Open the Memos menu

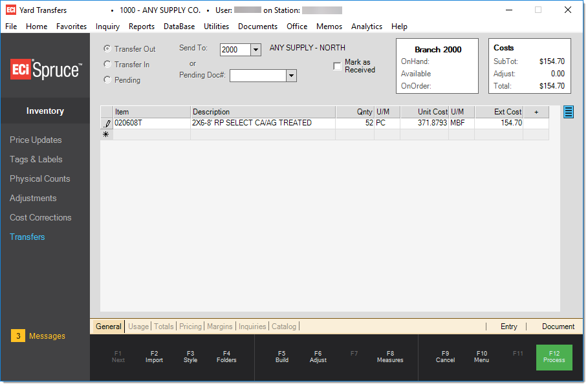(331, 27)
